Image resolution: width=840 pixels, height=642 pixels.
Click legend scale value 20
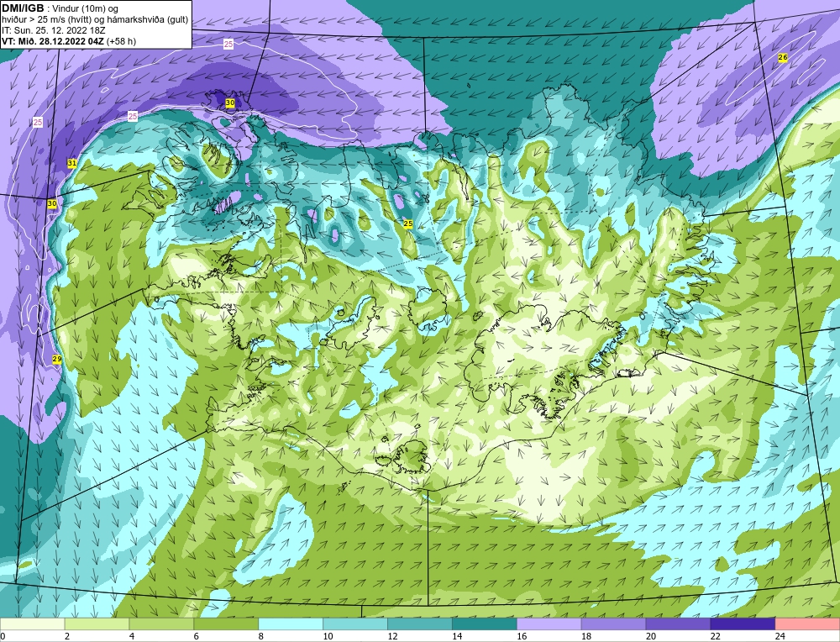tap(651, 636)
